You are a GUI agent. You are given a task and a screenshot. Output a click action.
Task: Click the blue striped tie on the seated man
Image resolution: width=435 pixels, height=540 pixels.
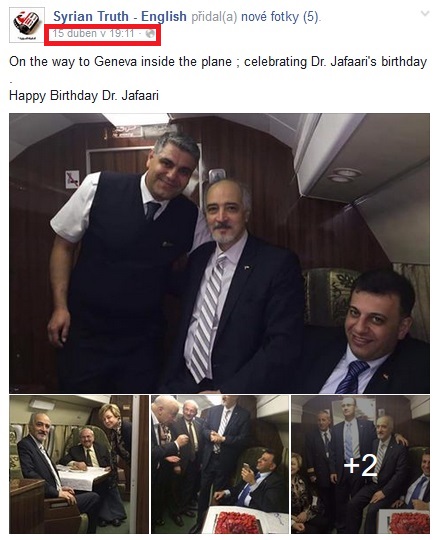351,376
